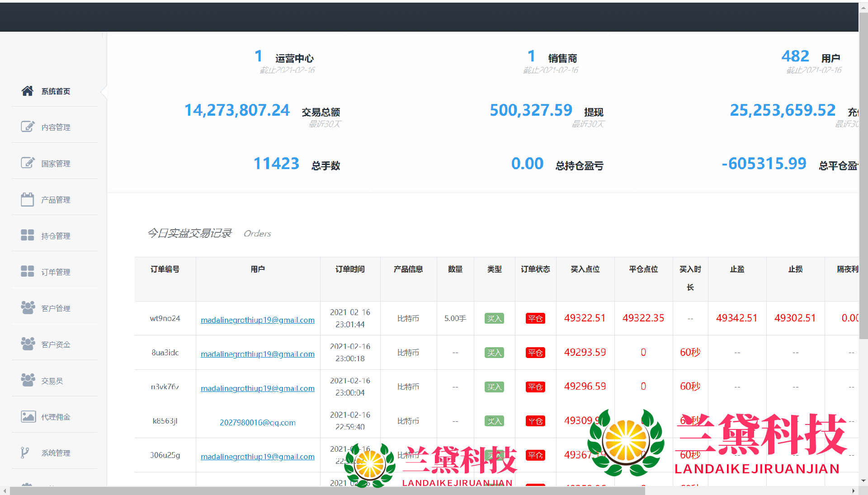This screenshot has width=868, height=495.
Task: Click the horizontal scrollbar thumb at bottom
Action: 327,491
